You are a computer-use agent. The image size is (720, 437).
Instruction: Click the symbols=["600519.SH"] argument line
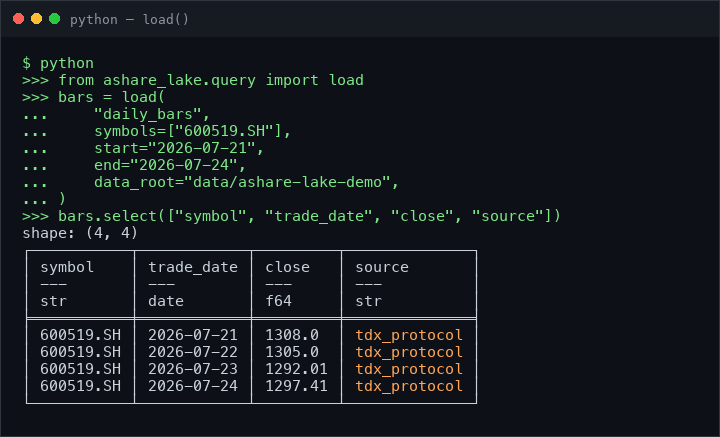click(x=192, y=131)
